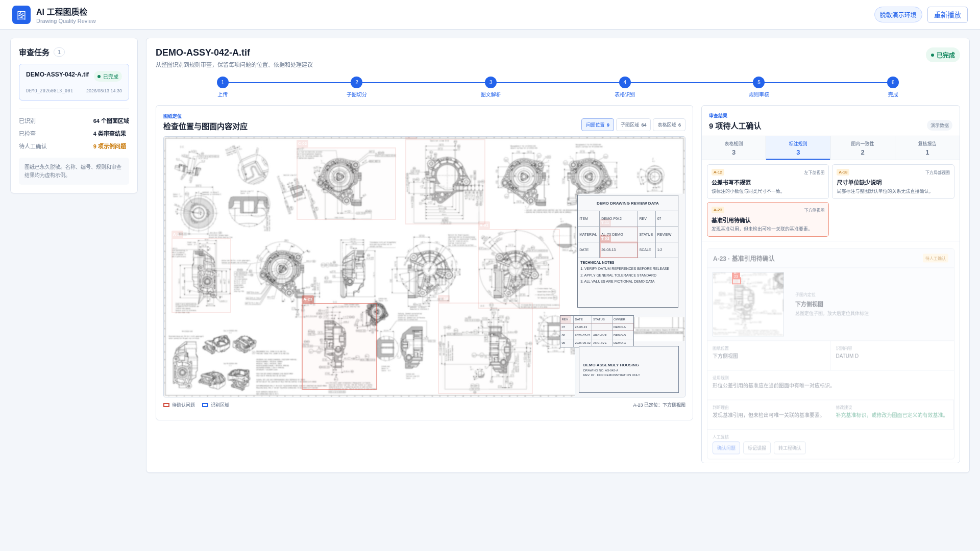Toggle the 表格区域 6 filter

coord(669,125)
